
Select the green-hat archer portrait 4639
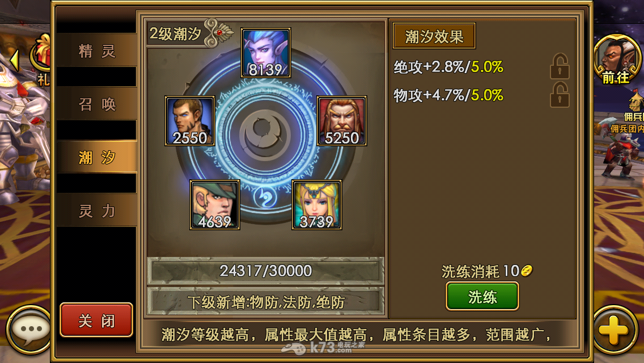pyautogui.click(x=214, y=205)
